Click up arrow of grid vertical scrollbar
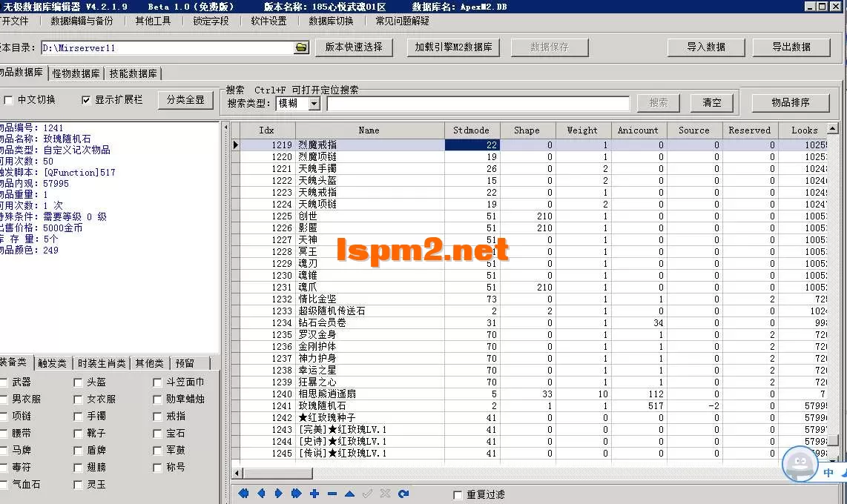The image size is (847, 504). [x=832, y=128]
